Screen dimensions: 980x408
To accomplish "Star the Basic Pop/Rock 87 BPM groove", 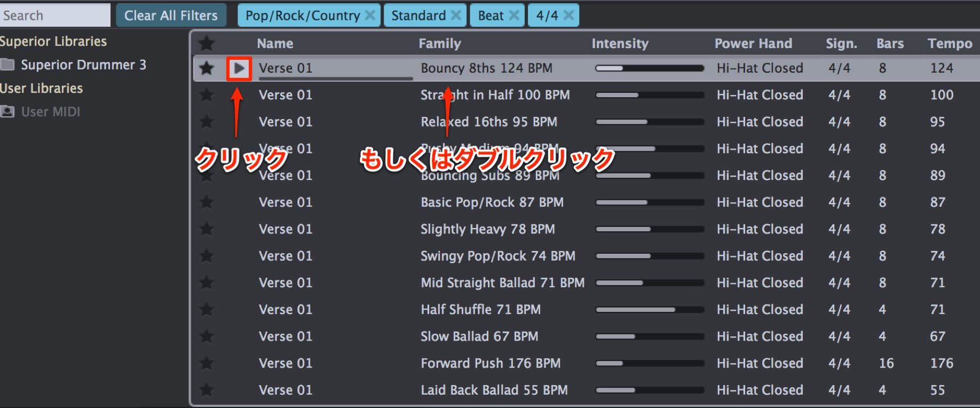I will 207,202.
